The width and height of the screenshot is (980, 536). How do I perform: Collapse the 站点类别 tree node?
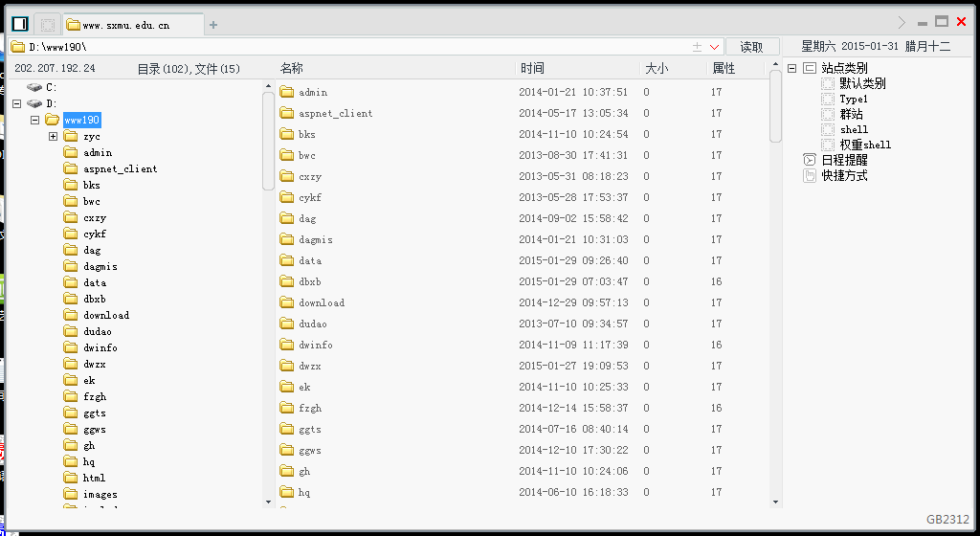pyautogui.click(x=791, y=68)
